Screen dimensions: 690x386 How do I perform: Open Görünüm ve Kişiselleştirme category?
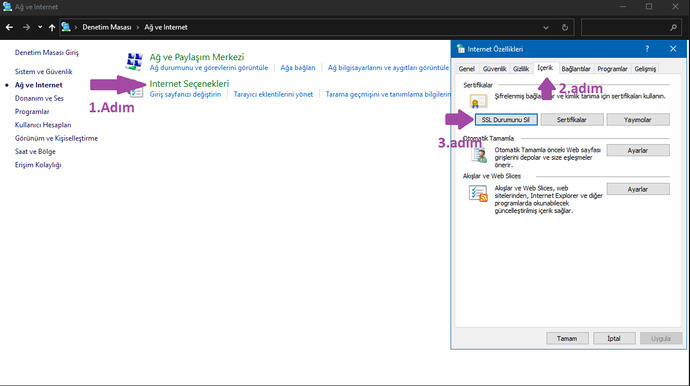pos(56,138)
